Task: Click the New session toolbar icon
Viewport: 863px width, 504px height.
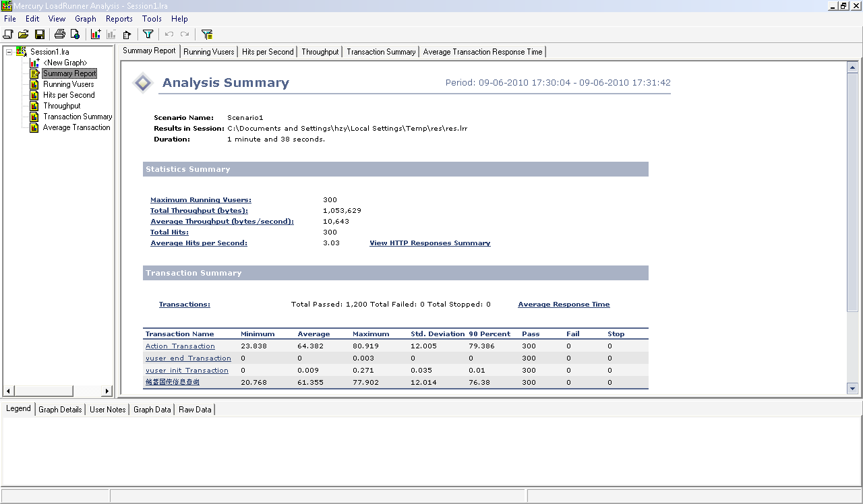Action: coord(8,34)
